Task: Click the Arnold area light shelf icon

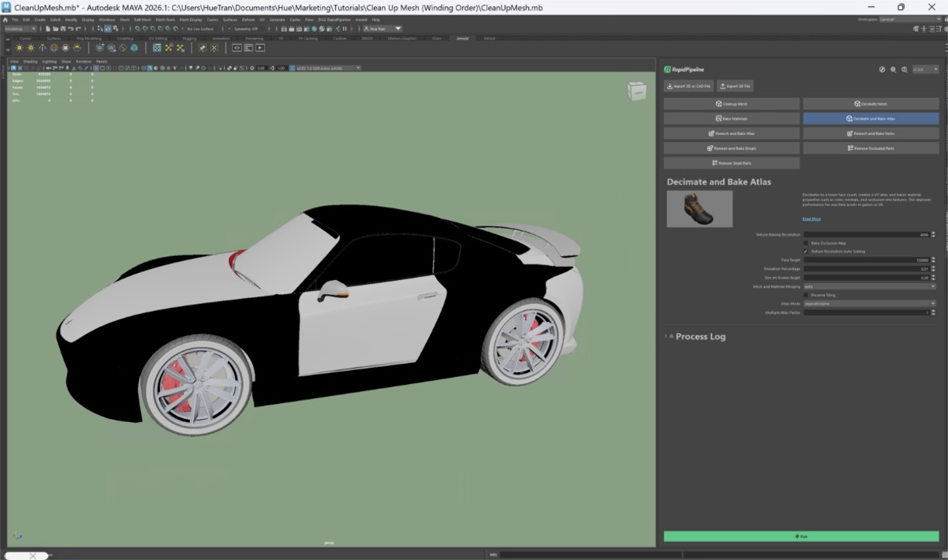Action: coord(19,47)
